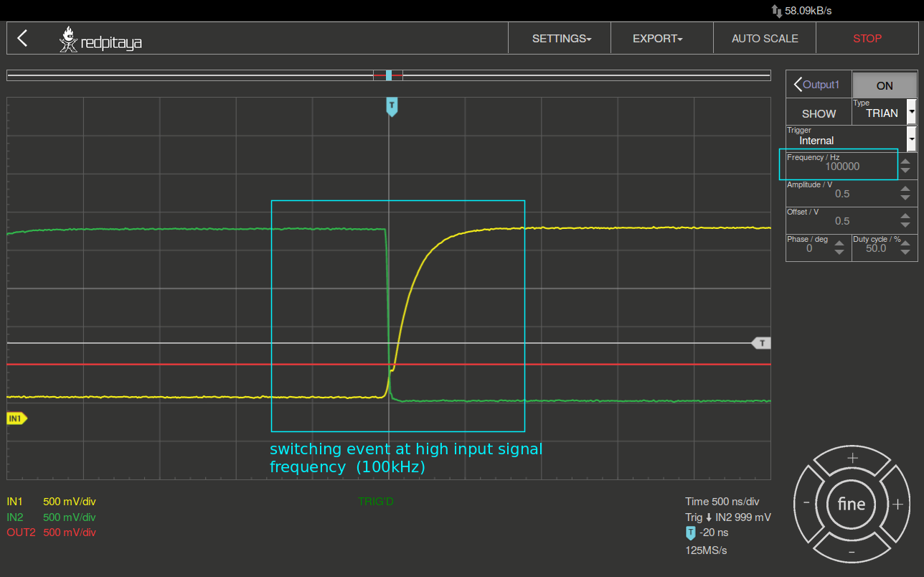Image resolution: width=924 pixels, height=577 pixels.
Task: Select the OUT2 channel label
Action: [21, 533]
